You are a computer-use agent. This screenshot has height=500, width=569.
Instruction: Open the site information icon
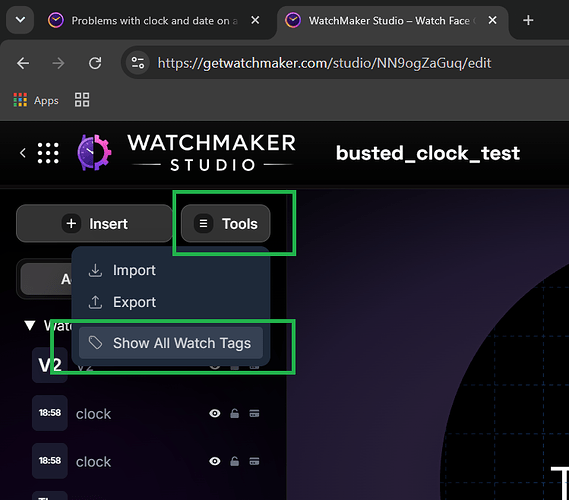[138, 63]
